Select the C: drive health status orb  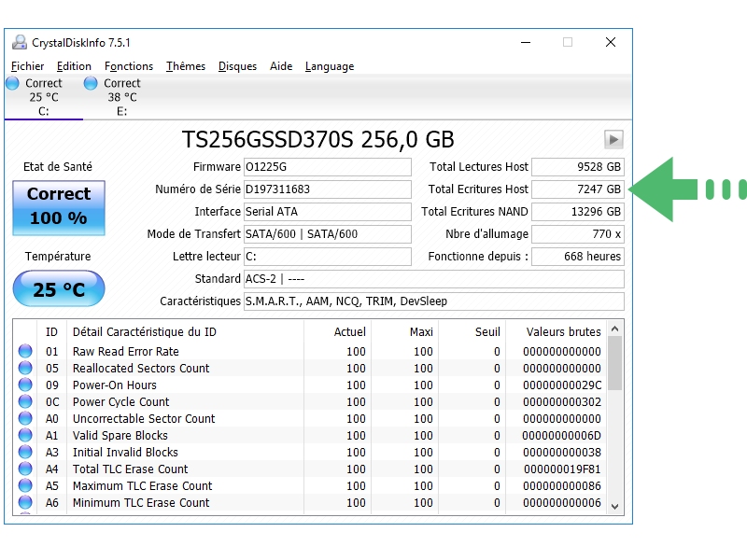pyautogui.click(x=13, y=83)
